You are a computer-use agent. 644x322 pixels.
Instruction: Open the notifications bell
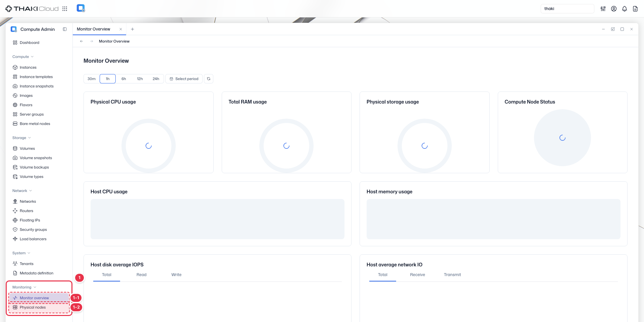625,9
